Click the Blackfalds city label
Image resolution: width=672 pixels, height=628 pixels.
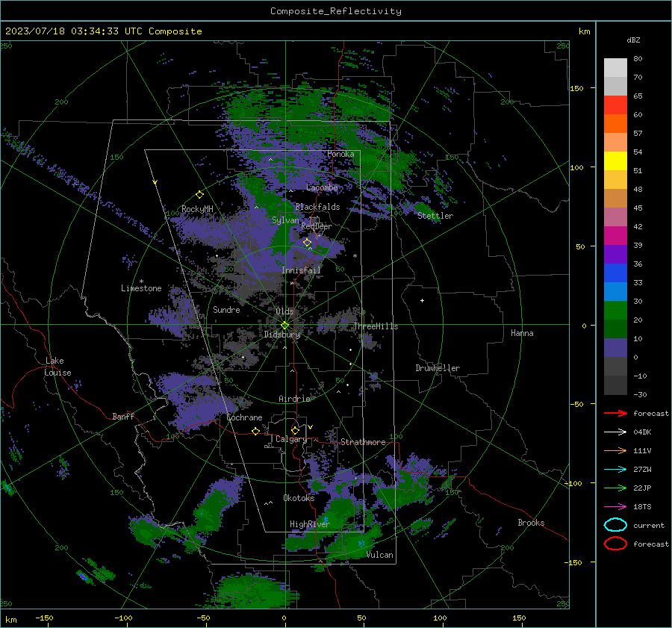(317, 207)
